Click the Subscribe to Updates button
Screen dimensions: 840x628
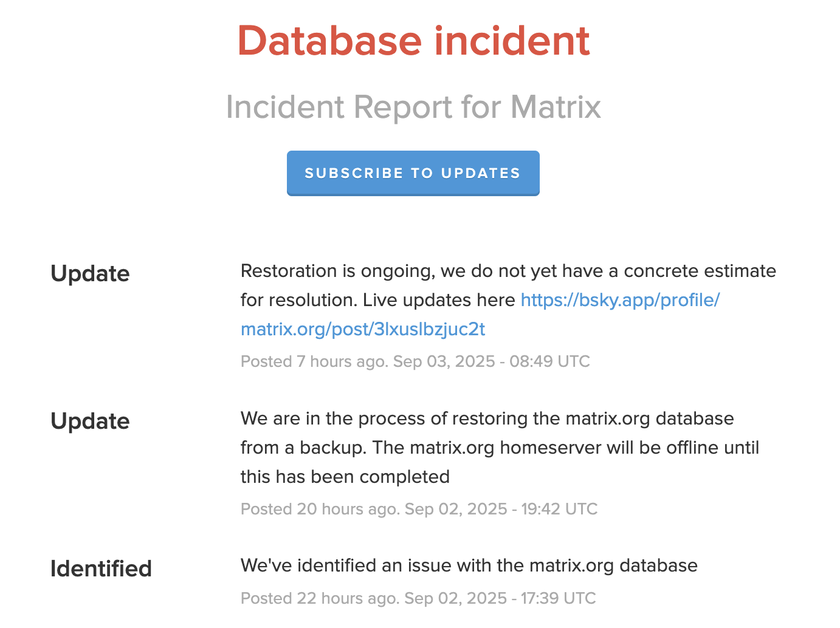click(413, 173)
